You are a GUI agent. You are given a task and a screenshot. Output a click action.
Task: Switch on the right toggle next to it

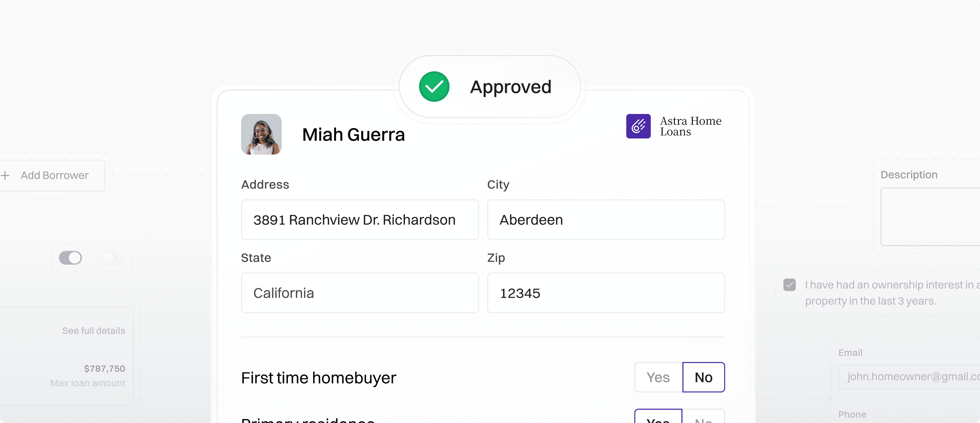tap(112, 258)
